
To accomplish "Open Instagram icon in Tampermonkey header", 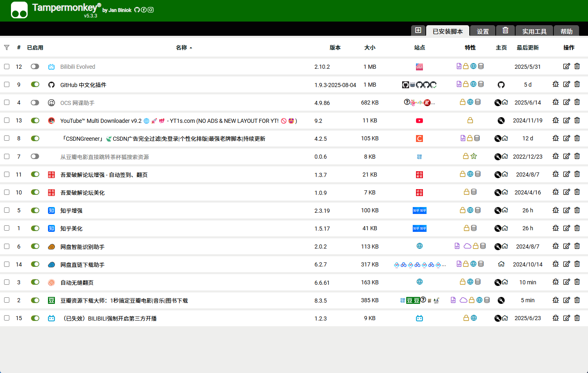I will (150, 10).
